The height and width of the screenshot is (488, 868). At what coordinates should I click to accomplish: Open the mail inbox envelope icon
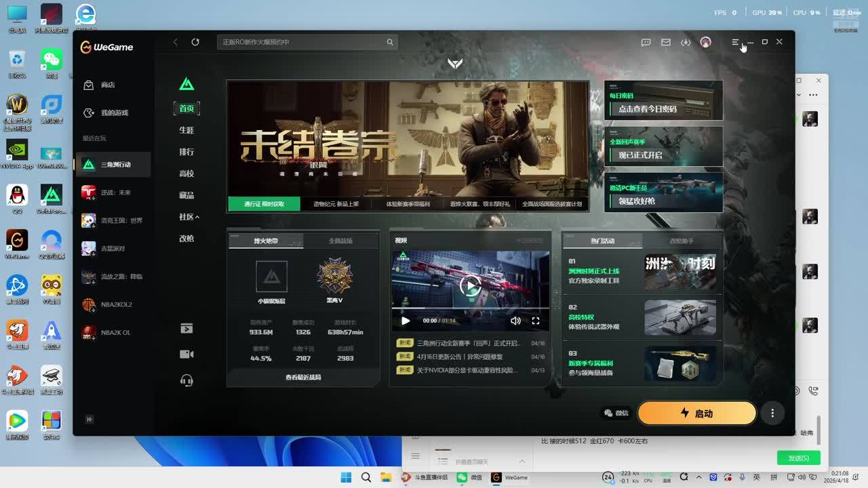[x=666, y=42]
